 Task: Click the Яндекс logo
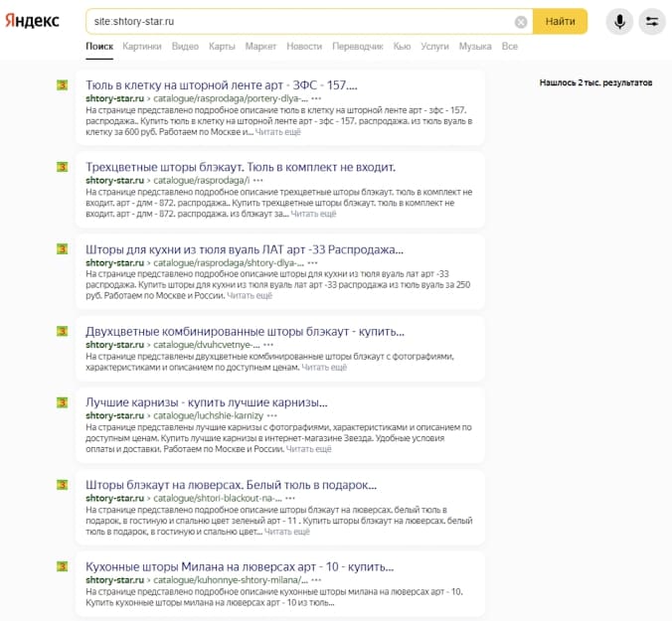(x=32, y=21)
